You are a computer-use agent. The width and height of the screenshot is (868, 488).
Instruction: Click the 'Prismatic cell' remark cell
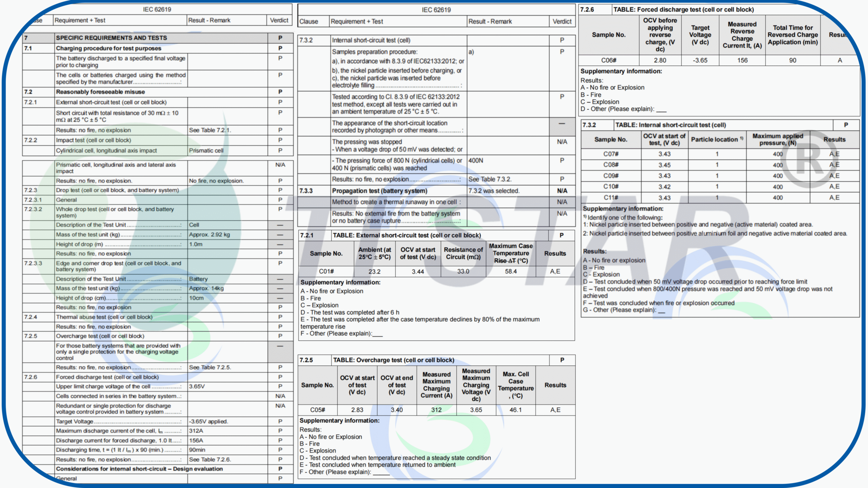click(206, 150)
